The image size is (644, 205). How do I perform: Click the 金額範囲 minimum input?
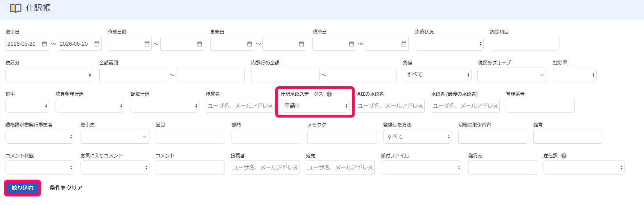[134, 75]
